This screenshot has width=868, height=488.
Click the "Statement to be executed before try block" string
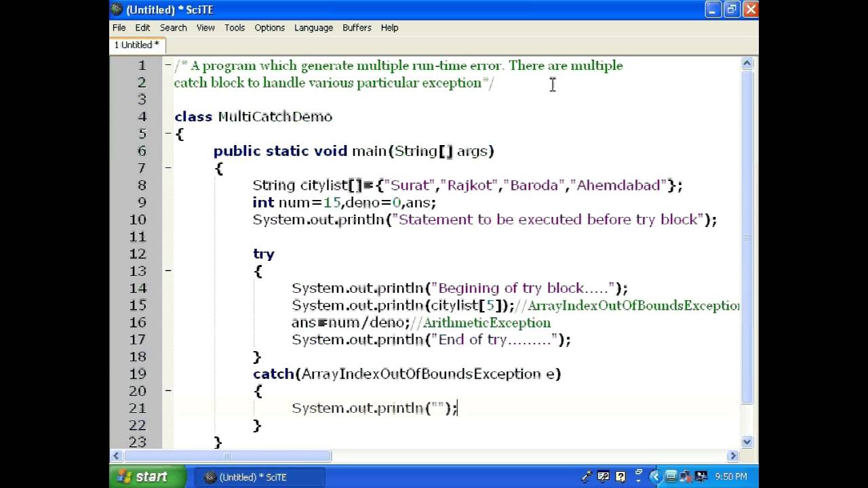coord(548,220)
